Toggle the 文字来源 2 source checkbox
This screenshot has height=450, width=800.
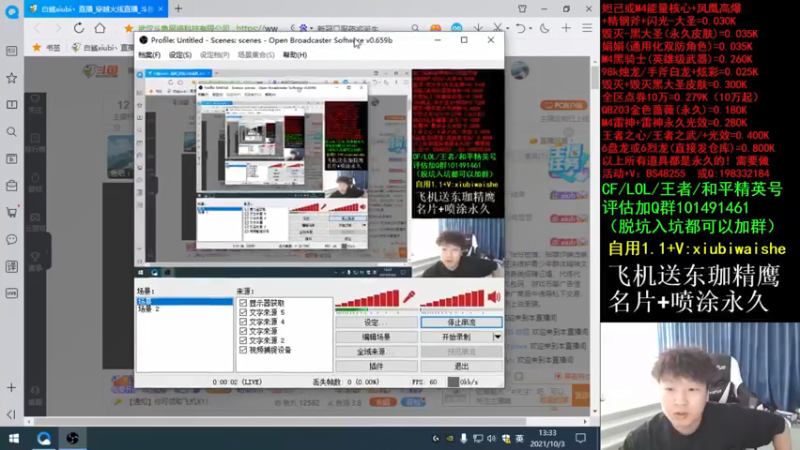(x=243, y=340)
